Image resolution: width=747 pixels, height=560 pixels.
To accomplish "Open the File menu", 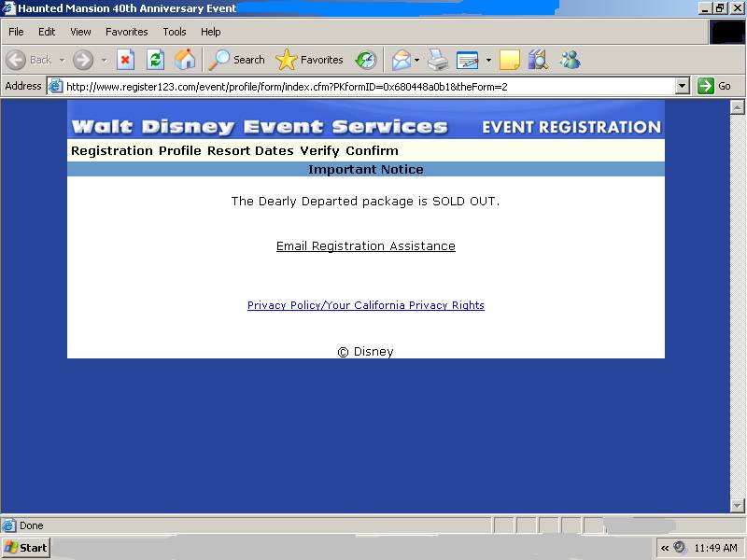I will [16, 32].
